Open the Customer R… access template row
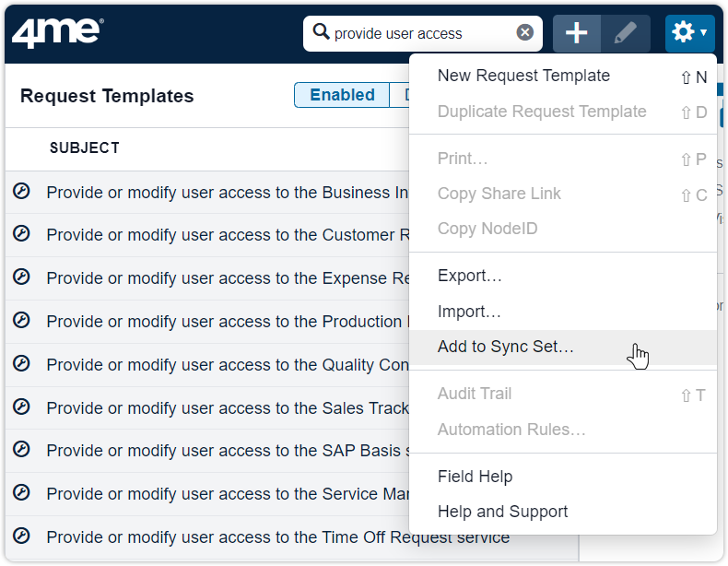The height and width of the screenshot is (566, 728). point(207,235)
